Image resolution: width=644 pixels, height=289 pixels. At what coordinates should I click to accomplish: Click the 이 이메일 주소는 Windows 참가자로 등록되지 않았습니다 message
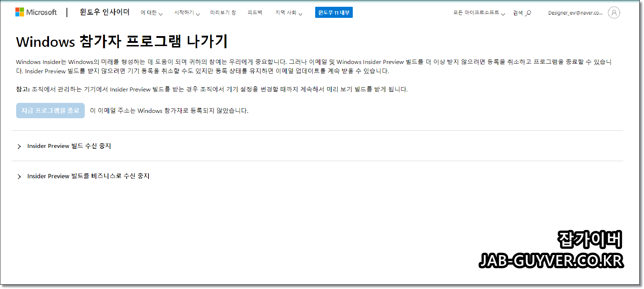click(169, 111)
